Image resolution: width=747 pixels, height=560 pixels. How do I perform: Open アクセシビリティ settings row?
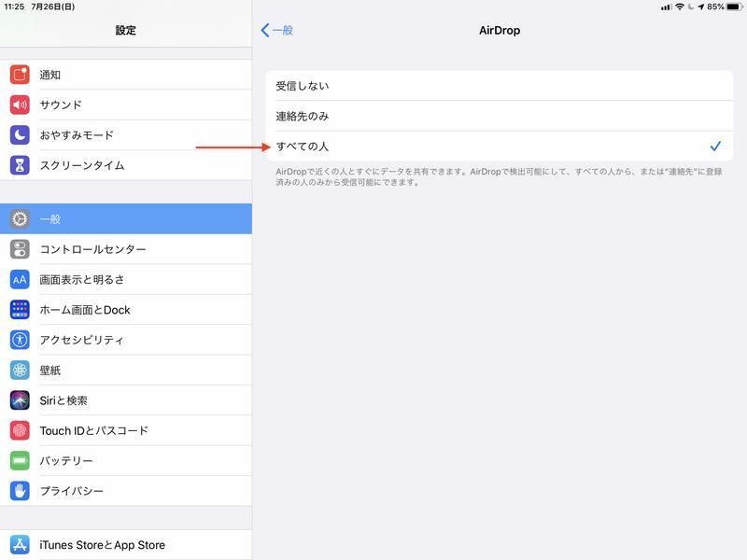(x=126, y=340)
